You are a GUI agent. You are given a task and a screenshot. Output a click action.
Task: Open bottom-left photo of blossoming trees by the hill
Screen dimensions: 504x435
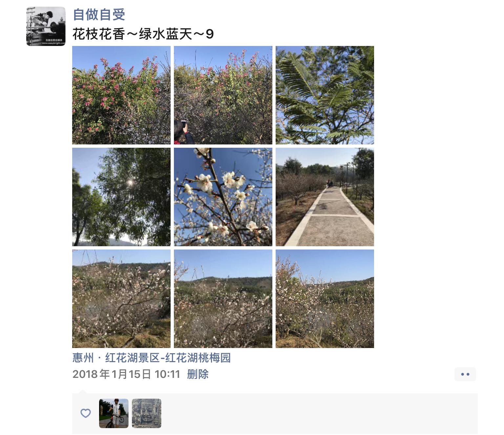pyautogui.click(x=121, y=299)
